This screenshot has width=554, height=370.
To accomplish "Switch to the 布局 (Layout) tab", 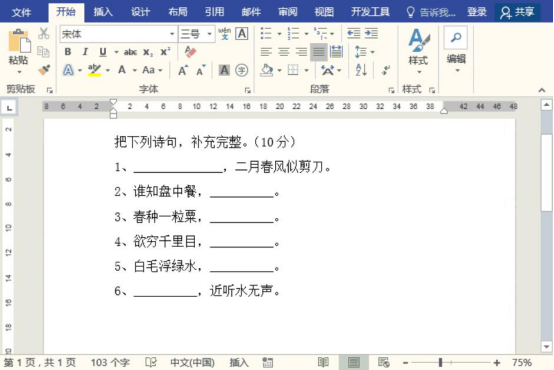I will (x=178, y=12).
